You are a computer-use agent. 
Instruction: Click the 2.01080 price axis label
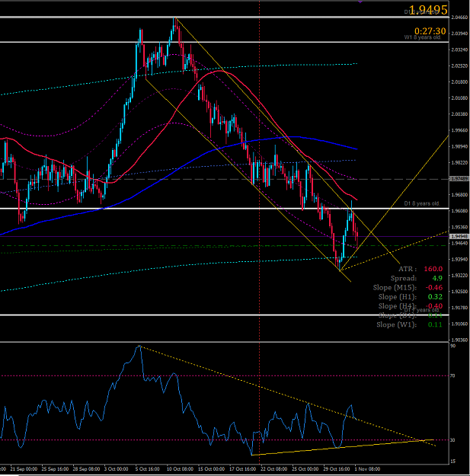pos(459,98)
